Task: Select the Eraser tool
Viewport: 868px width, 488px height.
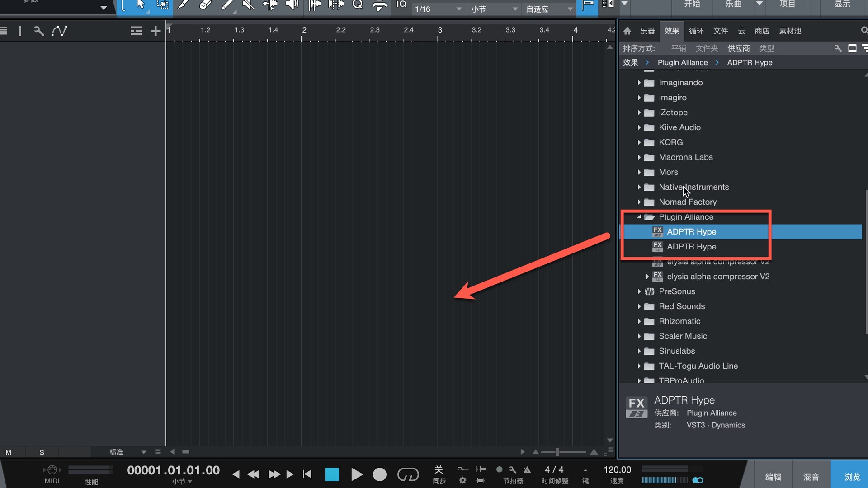Action: 206,5
